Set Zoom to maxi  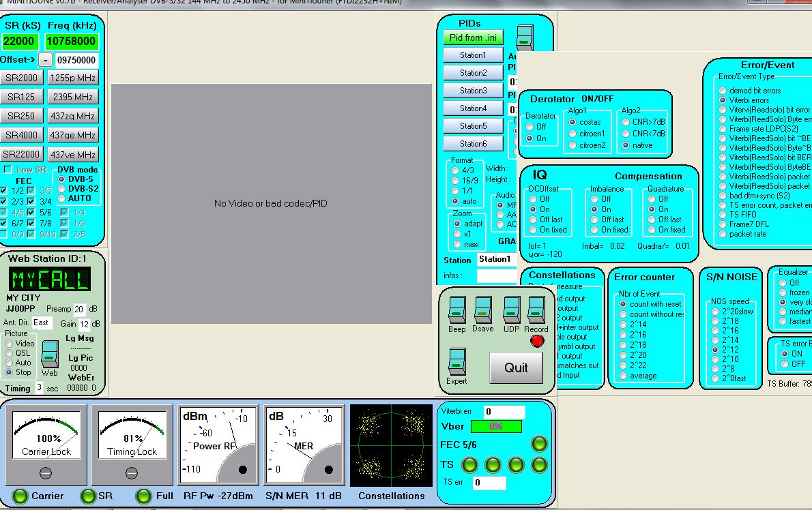tap(457, 244)
